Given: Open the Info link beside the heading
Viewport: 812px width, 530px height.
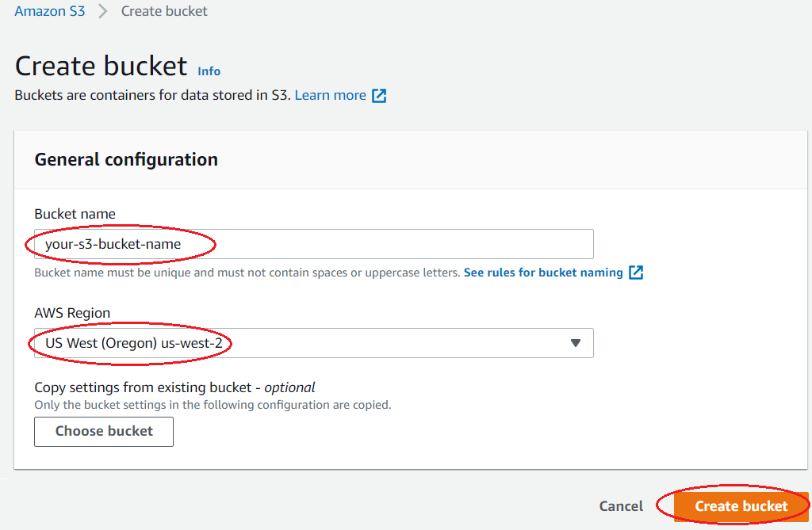Looking at the screenshot, I should pos(209,71).
